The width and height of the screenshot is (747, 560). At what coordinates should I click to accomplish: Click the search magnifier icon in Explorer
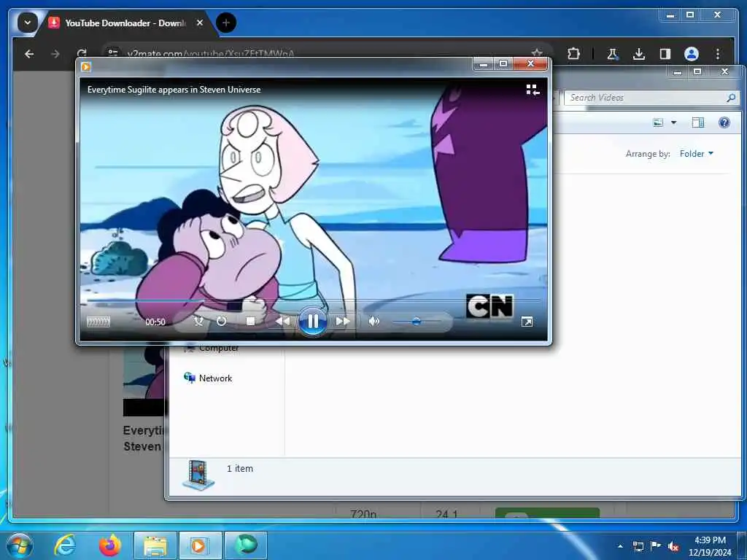tap(731, 98)
